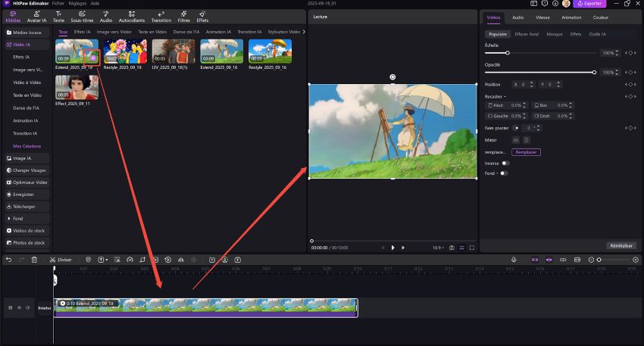Click the Opacité slider handle
Image resolution: width=644 pixels, height=346 pixels.
[x=594, y=72]
